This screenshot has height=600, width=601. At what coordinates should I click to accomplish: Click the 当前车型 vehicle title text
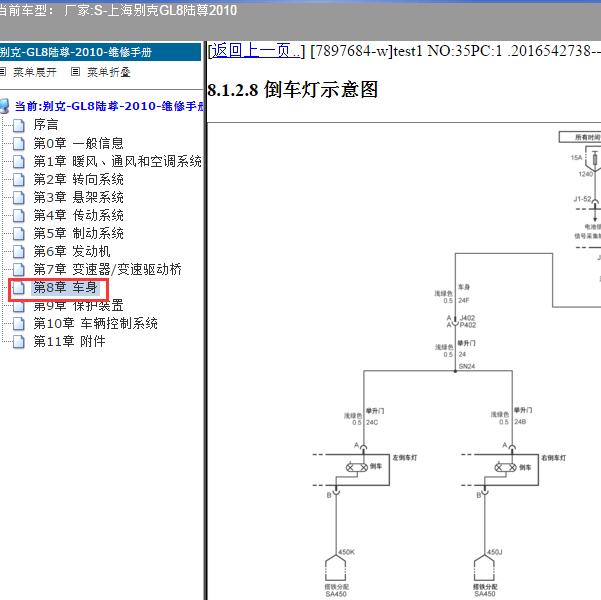pos(117,10)
